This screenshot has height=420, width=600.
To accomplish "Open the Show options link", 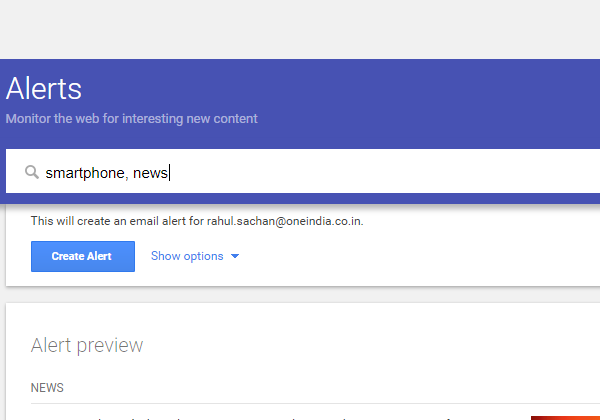I will (x=187, y=256).
